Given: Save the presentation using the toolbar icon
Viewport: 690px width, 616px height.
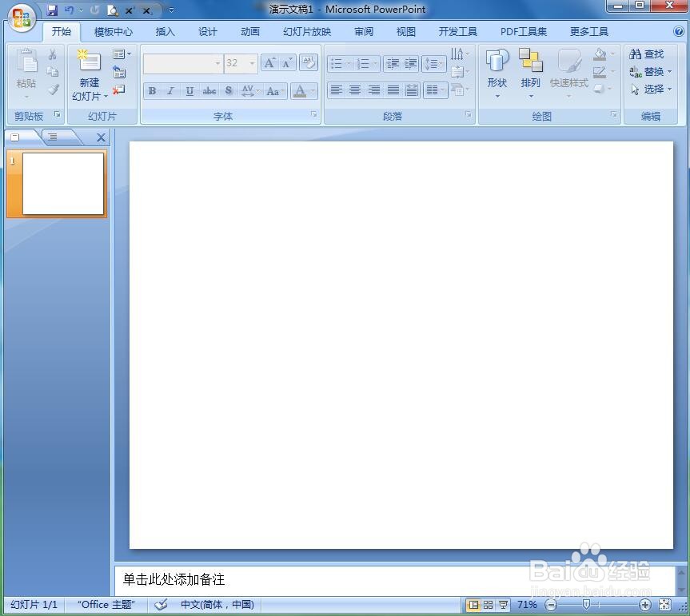Looking at the screenshot, I should (52, 10).
